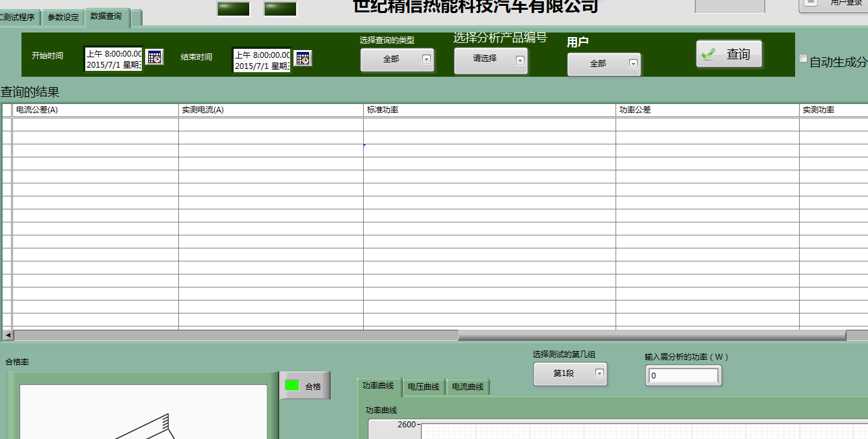
Task: Click the green 合格 indicator light
Action: (x=292, y=385)
